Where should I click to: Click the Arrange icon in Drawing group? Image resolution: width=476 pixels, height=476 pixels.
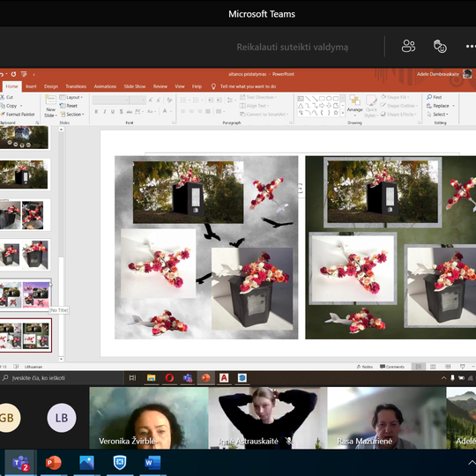point(354,104)
